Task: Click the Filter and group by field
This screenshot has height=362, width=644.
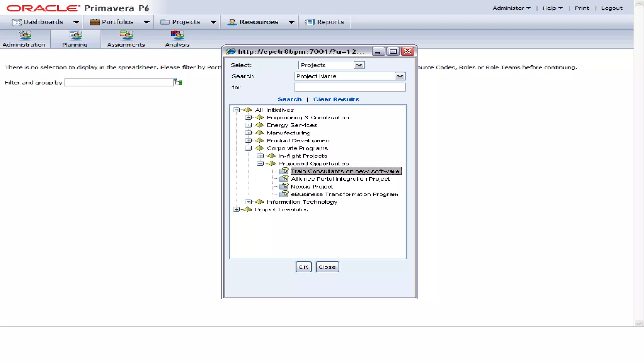Action: coord(119,83)
